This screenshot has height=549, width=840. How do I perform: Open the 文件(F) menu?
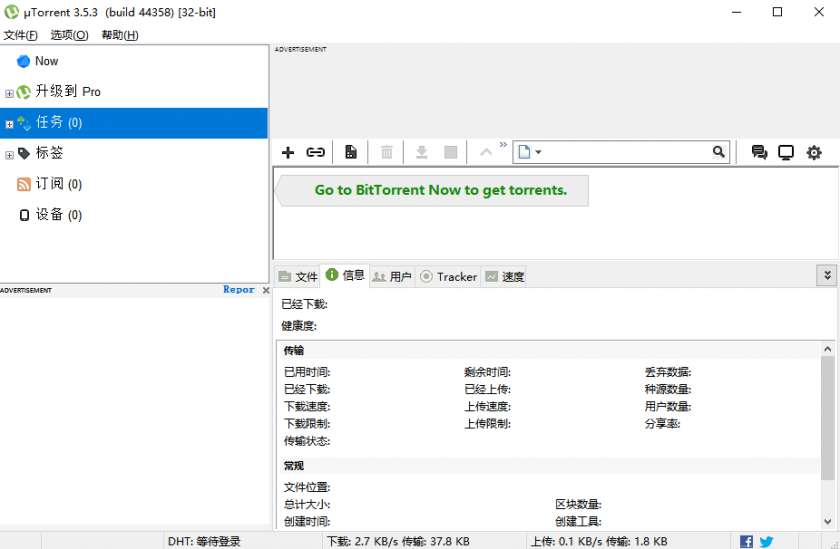[20, 35]
